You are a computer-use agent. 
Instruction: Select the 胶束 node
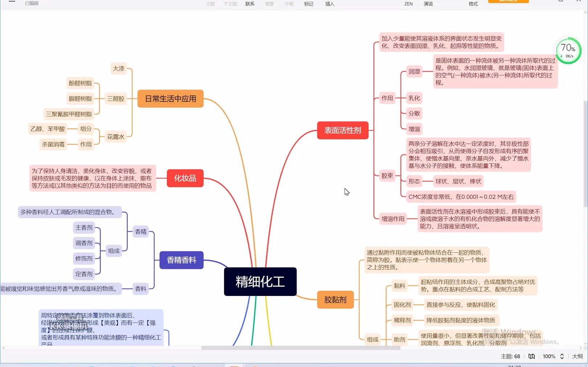(x=387, y=176)
